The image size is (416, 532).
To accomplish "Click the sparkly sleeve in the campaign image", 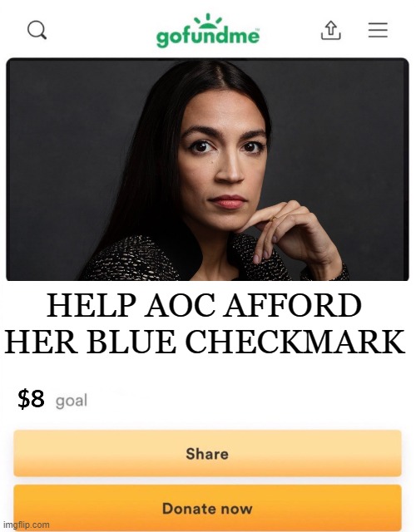I will (x=132, y=259).
